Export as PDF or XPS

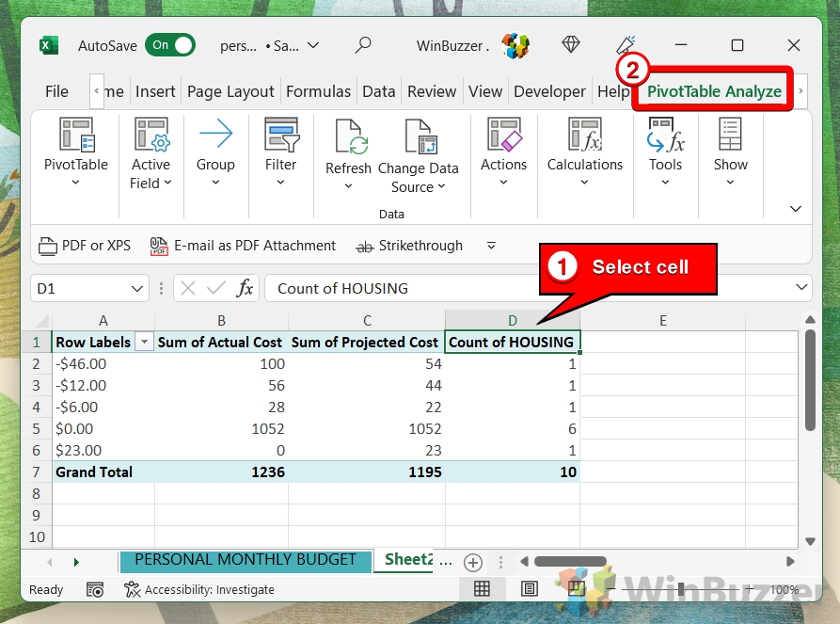pyautogui.click(x=85, y=246)
